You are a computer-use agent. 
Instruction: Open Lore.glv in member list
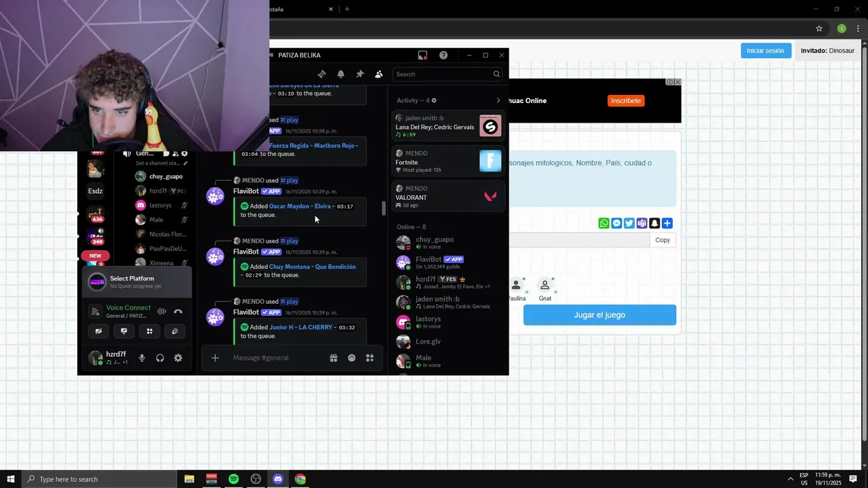(448, 342)
